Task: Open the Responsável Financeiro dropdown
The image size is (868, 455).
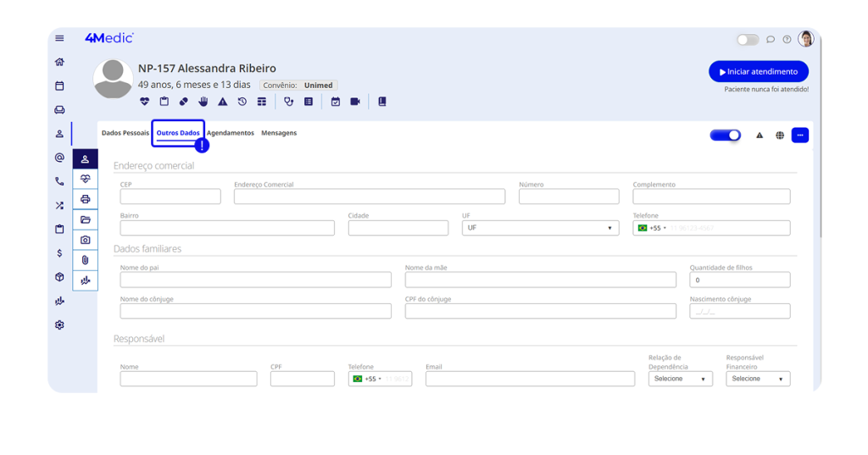Action: click(758, 379)
